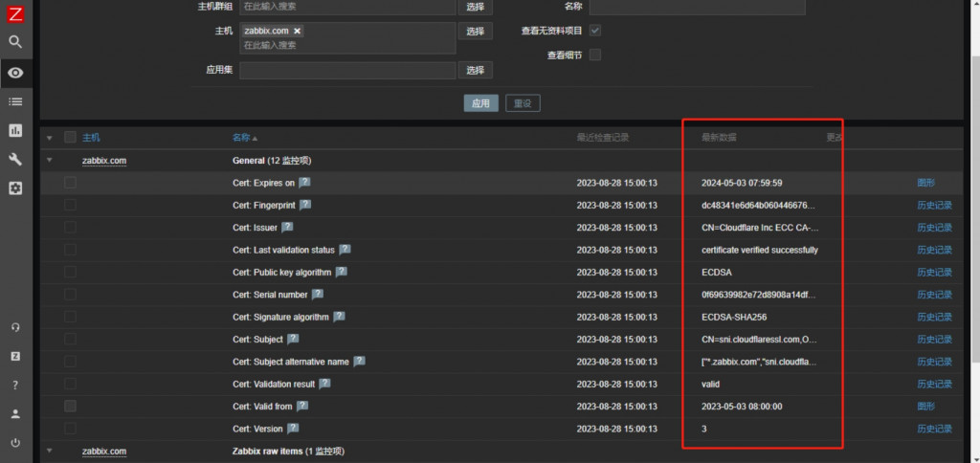The height and width of the screenshot is (463, 980).
Task: Check the Cert: Fingerprint row checkbox
Action: [x=70, y=205]
